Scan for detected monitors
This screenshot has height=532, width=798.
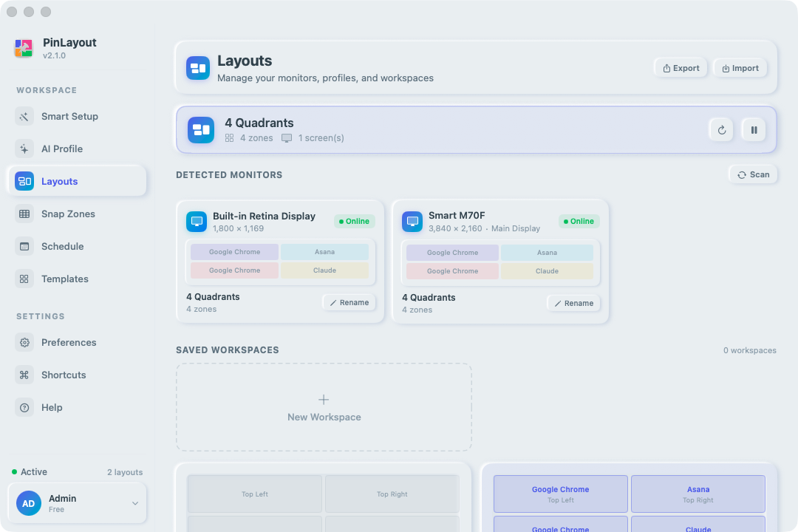point(753,174)
